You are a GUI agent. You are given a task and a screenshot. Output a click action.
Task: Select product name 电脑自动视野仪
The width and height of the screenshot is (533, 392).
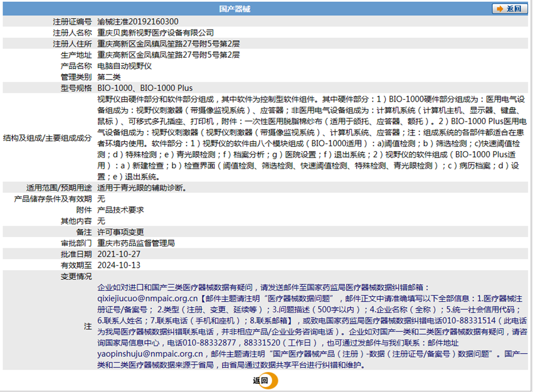click(x=124, y=66)
